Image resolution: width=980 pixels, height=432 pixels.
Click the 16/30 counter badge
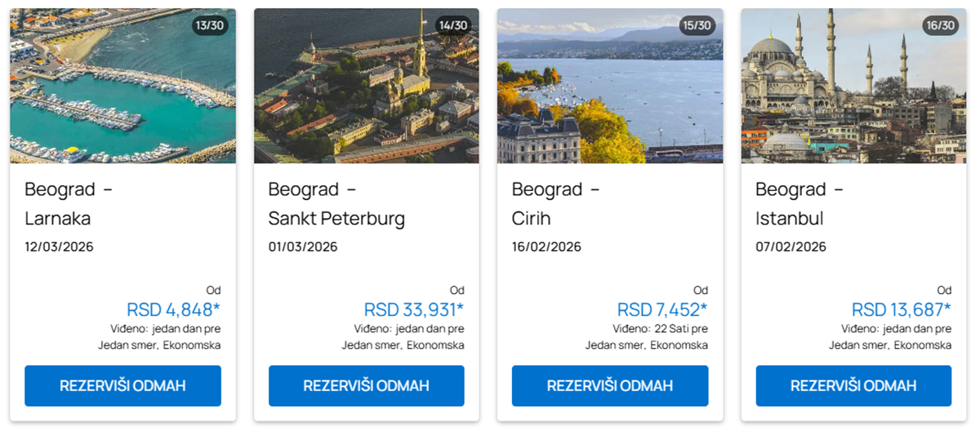[x=939, y=25]
